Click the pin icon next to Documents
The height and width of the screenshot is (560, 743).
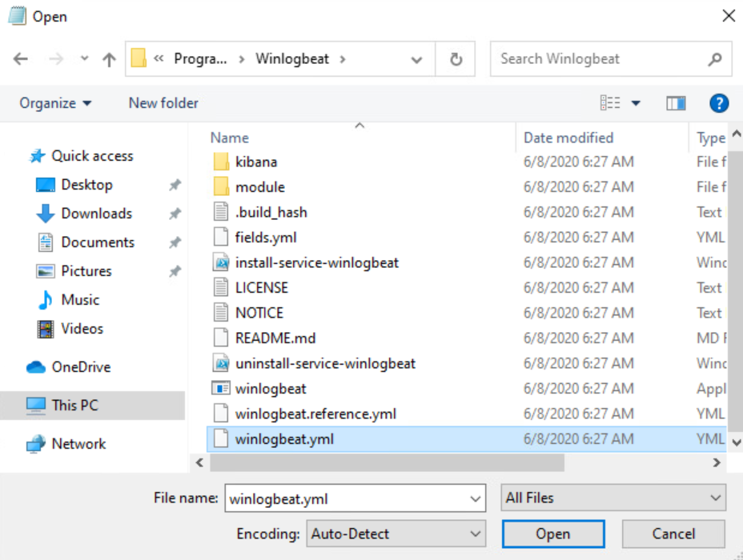pyautogui.click(x=175, y=243)
